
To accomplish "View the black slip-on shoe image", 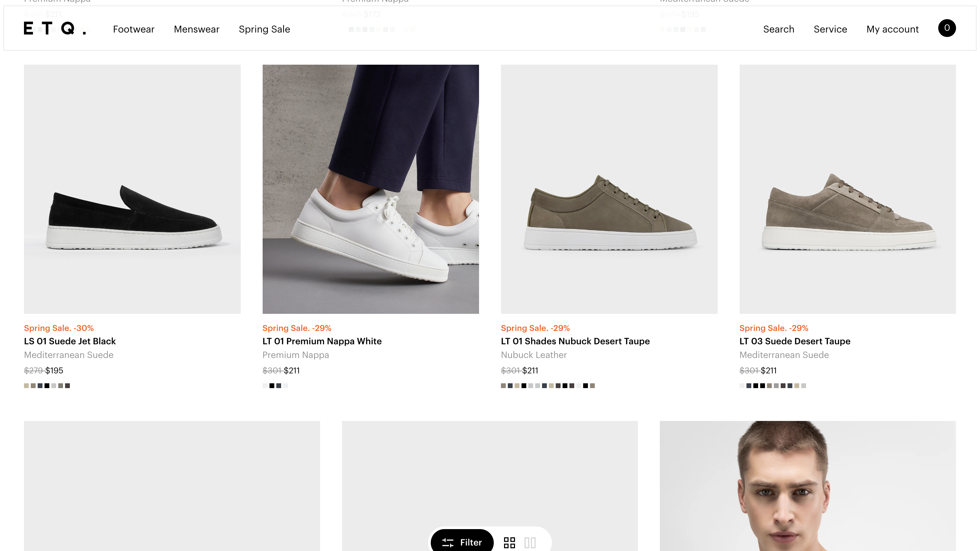I will (x=132, y=189).
